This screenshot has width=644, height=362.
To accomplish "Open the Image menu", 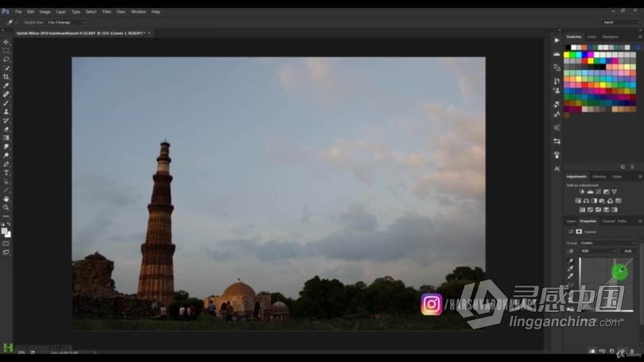I will [45, 12].
